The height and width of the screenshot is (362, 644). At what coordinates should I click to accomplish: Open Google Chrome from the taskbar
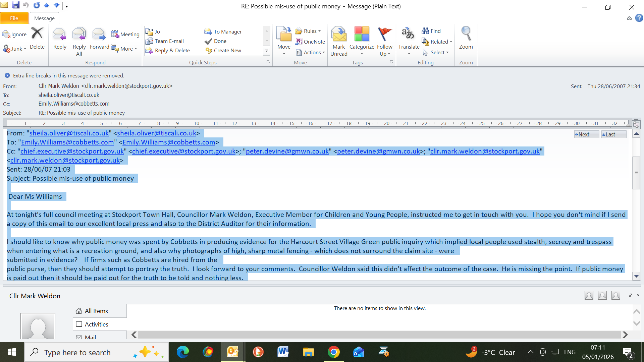pos(333,352)
